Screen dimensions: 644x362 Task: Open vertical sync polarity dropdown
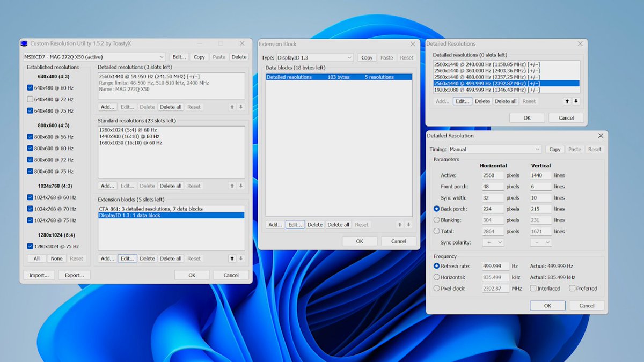coord(540,242)
